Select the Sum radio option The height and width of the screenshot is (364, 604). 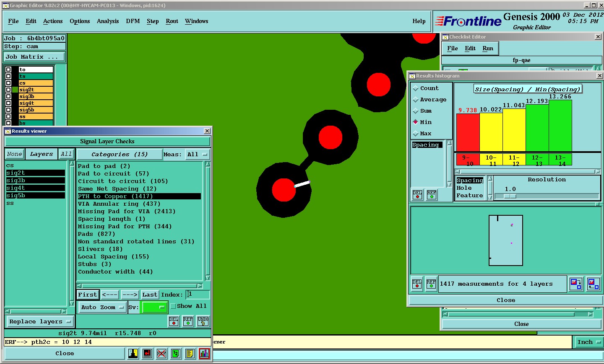416,111
